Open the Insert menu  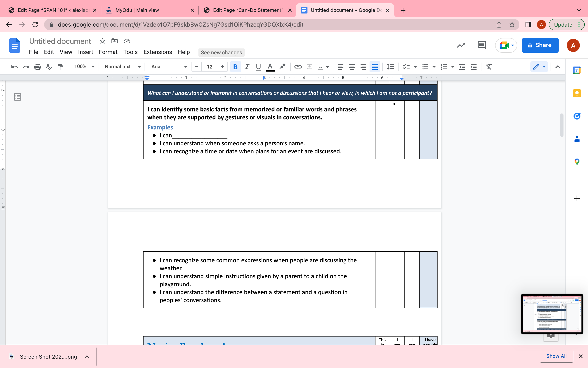(x=86, y=52)
